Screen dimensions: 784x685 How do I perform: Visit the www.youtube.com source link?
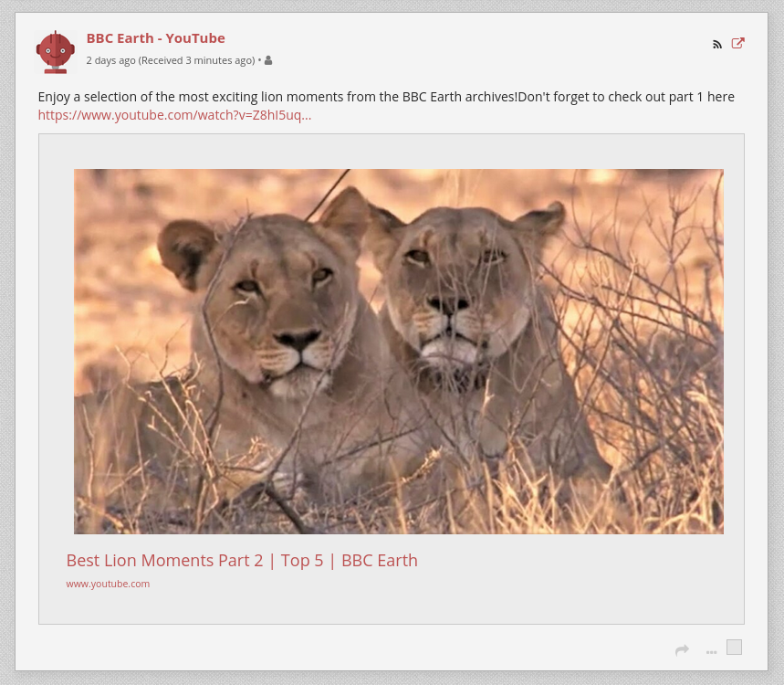[x=108, y=584]
